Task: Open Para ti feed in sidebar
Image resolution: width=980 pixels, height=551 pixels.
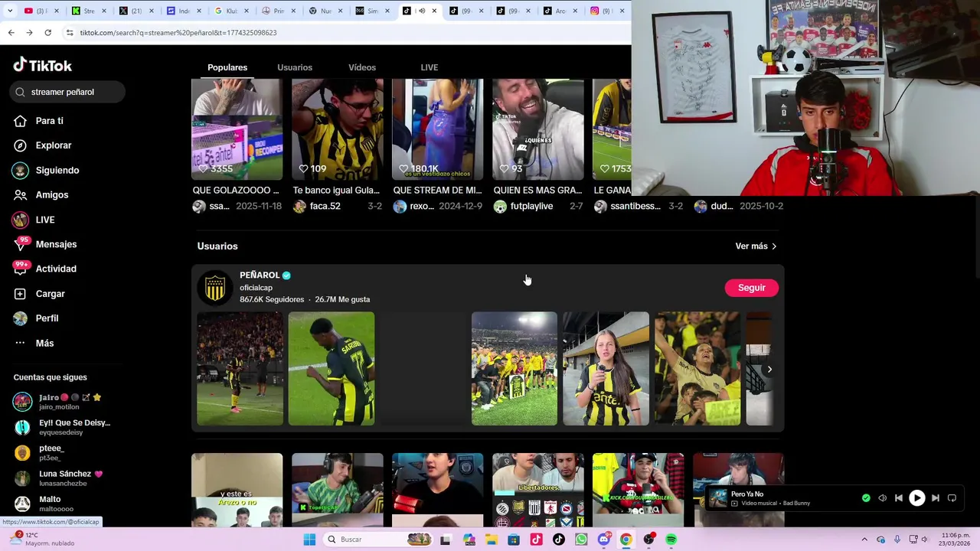Action: point(38,121)
